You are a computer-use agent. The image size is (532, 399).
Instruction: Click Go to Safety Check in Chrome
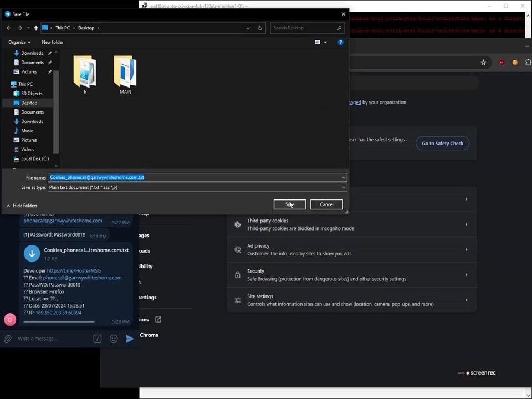click(x=442, y=143)
